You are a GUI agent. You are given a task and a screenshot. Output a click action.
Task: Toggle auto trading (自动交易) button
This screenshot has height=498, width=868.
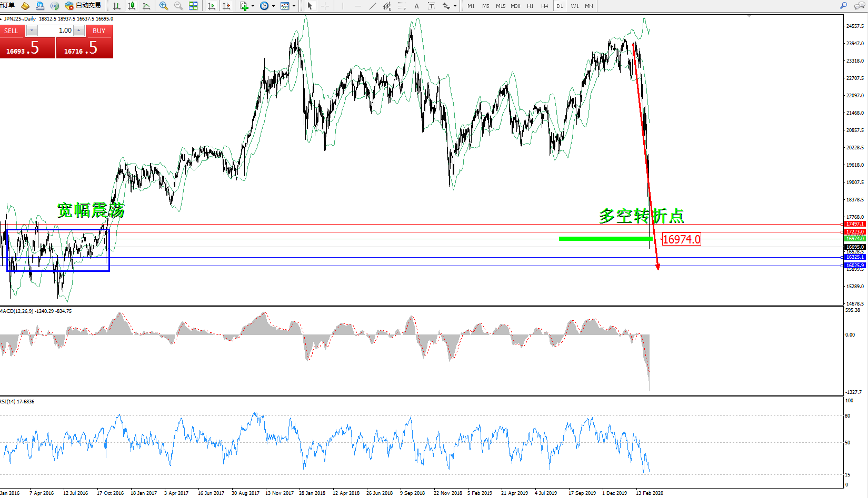point(83,6)
